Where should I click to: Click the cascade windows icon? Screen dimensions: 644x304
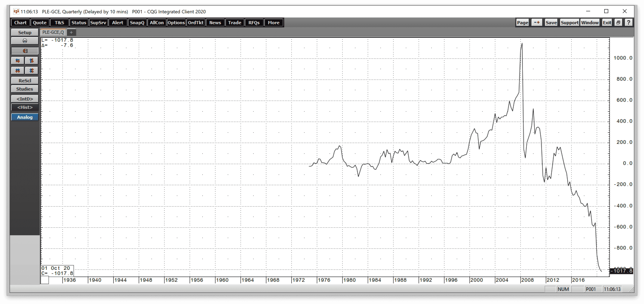(618, 23)
